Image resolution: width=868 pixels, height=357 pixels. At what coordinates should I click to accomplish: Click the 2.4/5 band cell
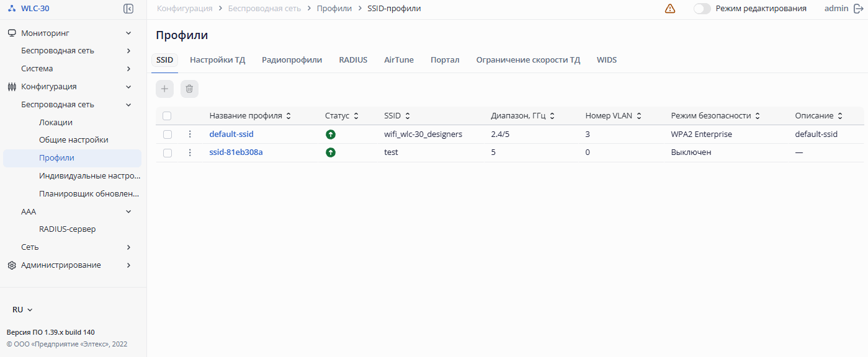501,134
